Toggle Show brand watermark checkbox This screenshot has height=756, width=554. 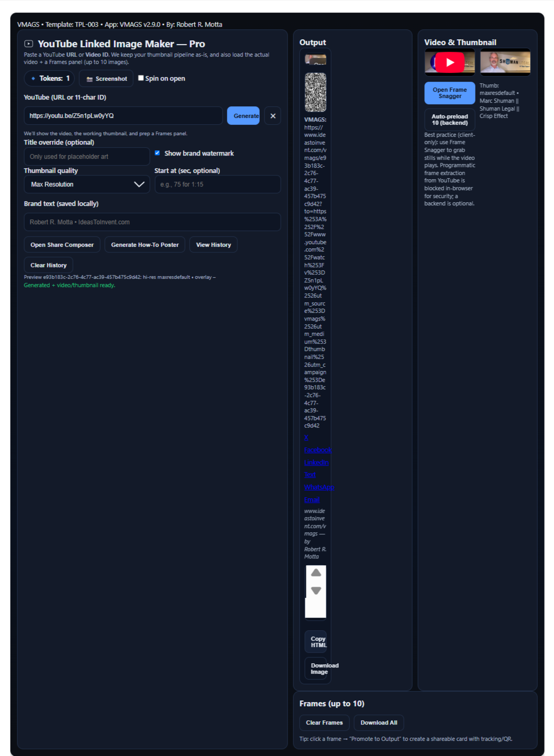(x=157, y=153)
